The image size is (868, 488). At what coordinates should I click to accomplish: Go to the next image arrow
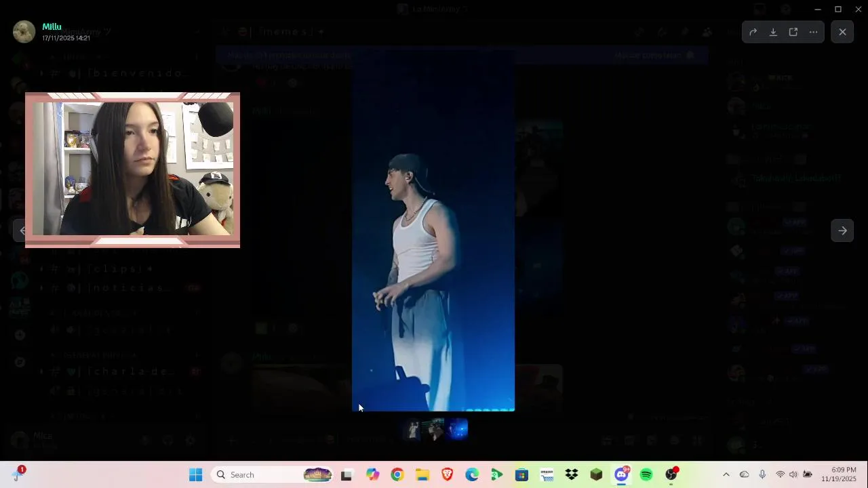coord(842,230)
